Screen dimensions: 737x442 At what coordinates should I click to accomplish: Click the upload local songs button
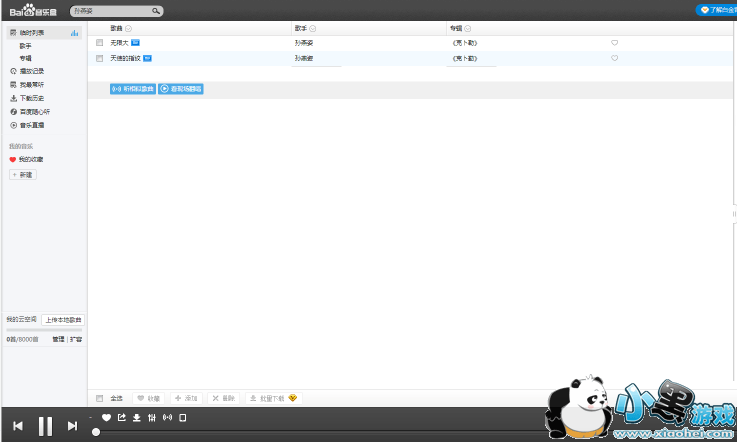(63, 320)
